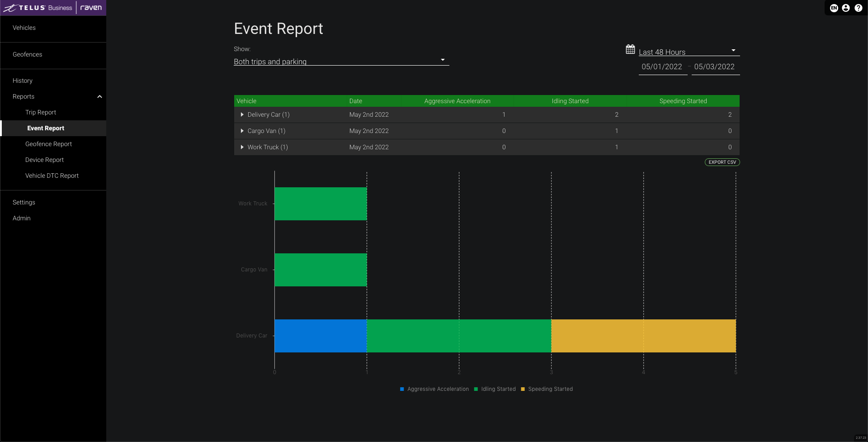Viewport: 868px width, 442px height.
Task: Open Geofences in sidebar
Action: 27,54
